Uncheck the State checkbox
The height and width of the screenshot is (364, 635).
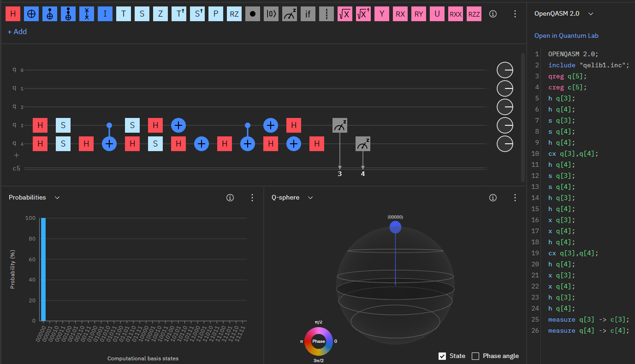tap(442, 356)
